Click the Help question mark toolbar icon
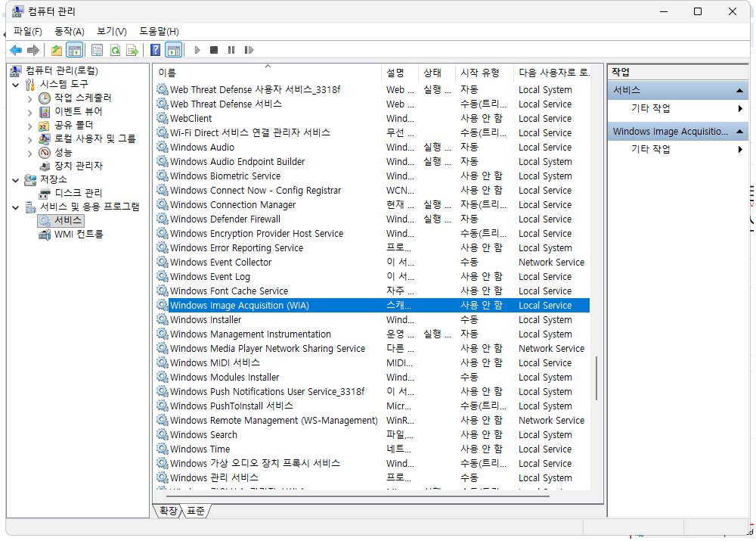Image resolution: width=756 pixels, height=541 pixels. point(155,50)
